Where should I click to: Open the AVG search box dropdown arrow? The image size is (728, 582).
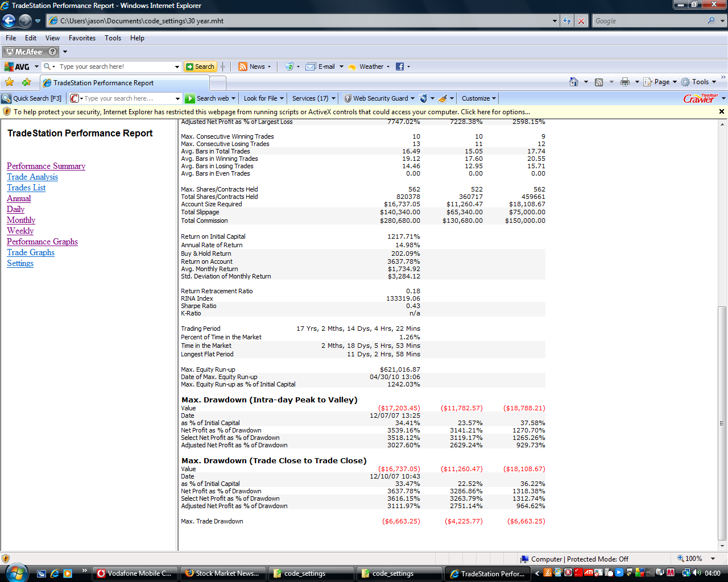(177, 66)
